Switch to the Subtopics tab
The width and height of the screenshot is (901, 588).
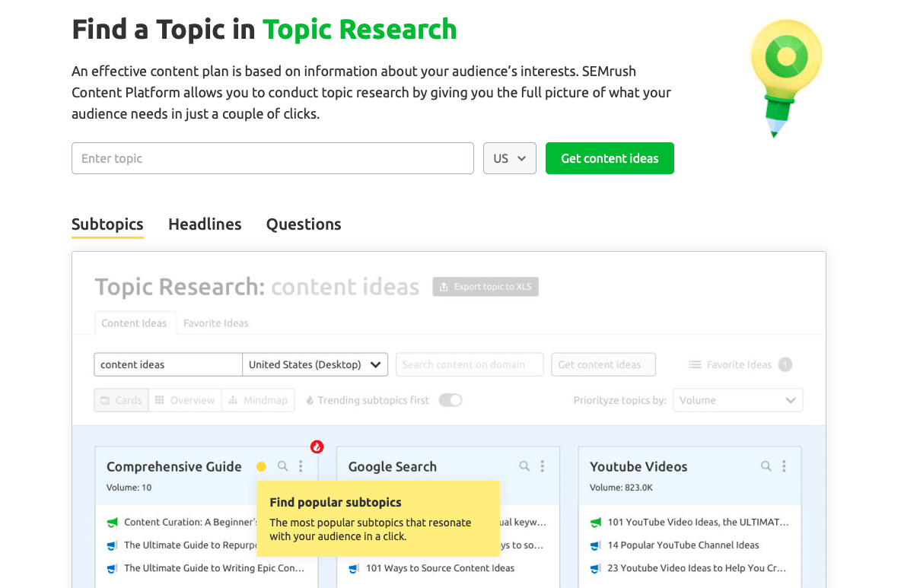107,224
